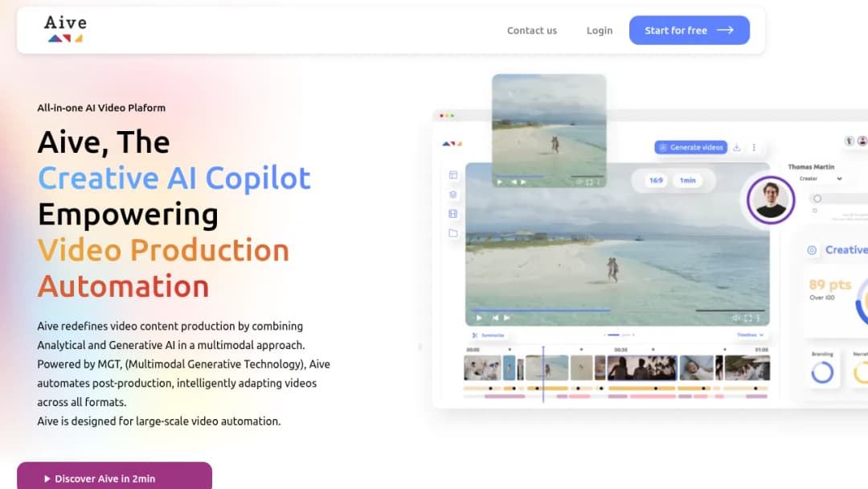Open the three-dot menu beside the download icon
The height and width of the screenshot is (489, 868).
click(753, 147)
